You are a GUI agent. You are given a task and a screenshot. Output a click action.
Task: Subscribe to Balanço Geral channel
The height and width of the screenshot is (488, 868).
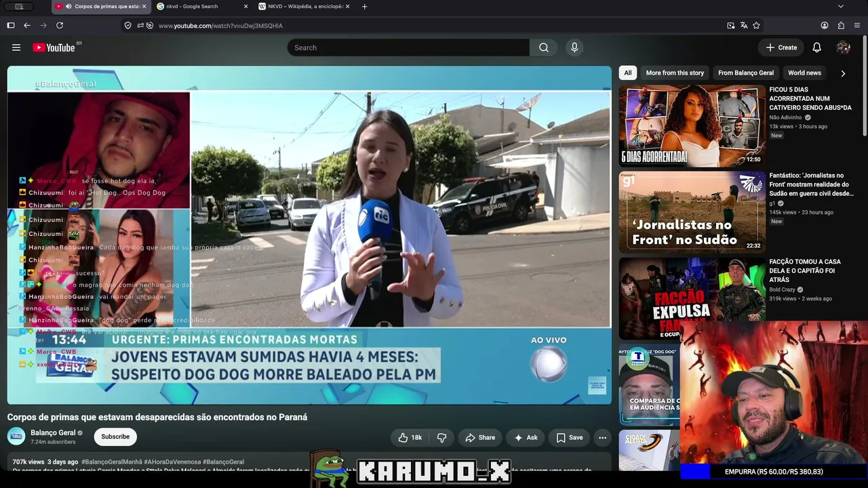[115, 437]
